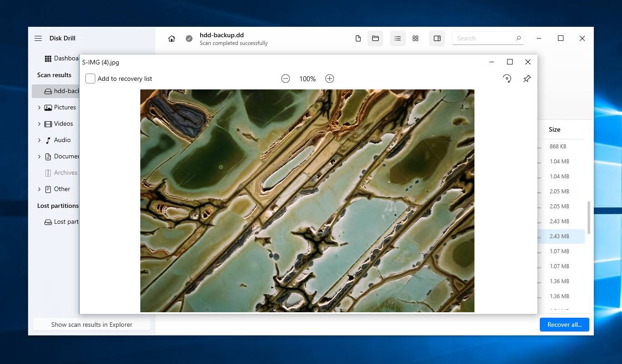Click into the Search field
622x364 pixels.
pyautogui.click(x=484, y=39)
